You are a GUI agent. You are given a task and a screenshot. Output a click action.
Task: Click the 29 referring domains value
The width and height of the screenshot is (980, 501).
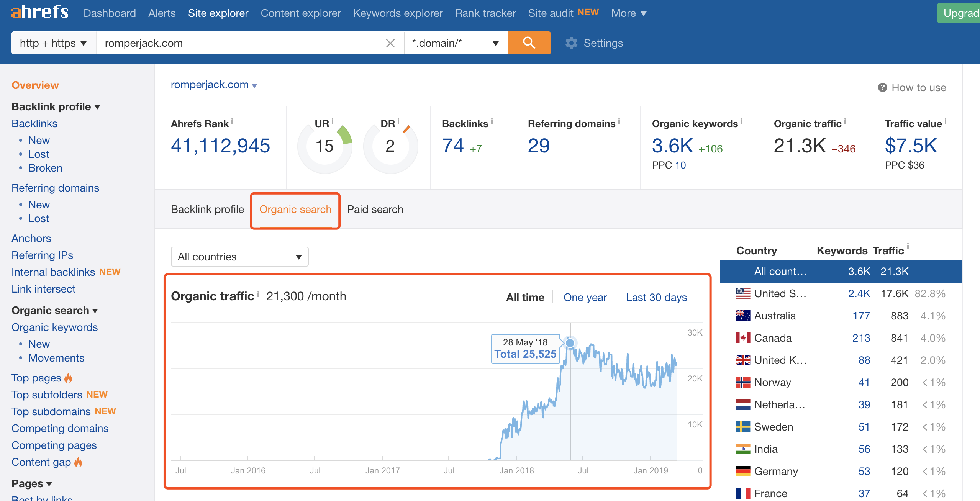[x=539, y=146]
